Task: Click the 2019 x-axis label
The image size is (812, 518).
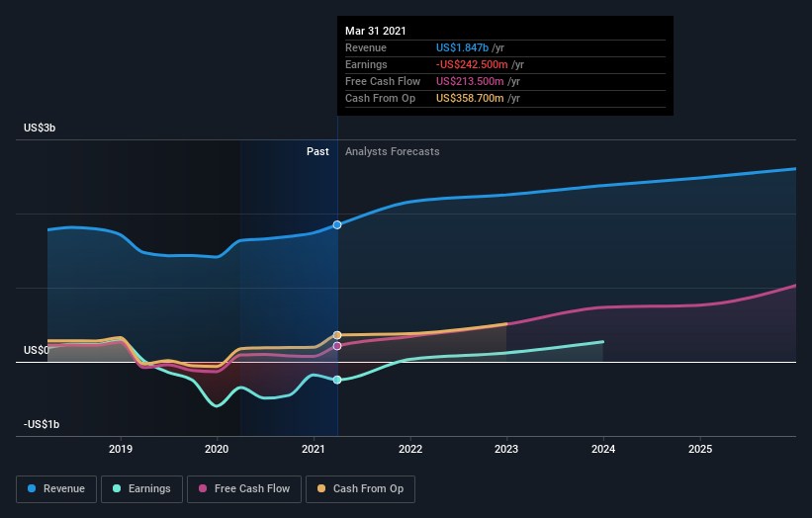Action: (121, 449)
